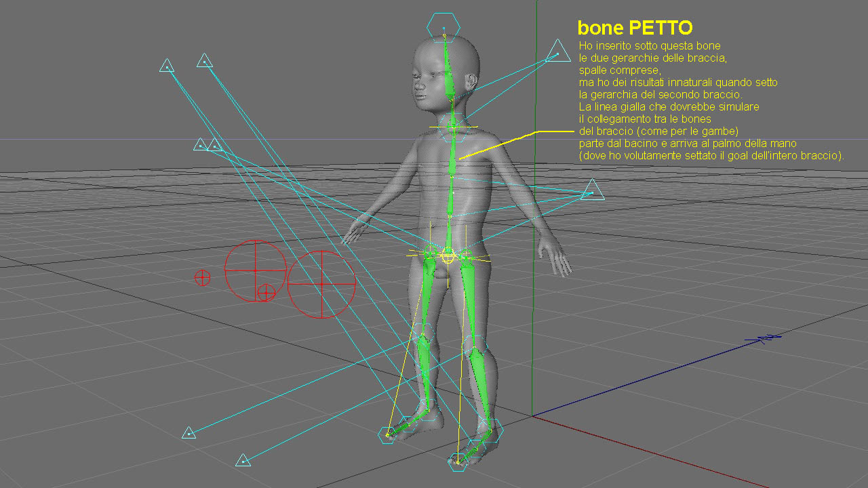Click the hexagon at the screen-left foot's toe tip
The image size is (868, 488).
[388, 434]
